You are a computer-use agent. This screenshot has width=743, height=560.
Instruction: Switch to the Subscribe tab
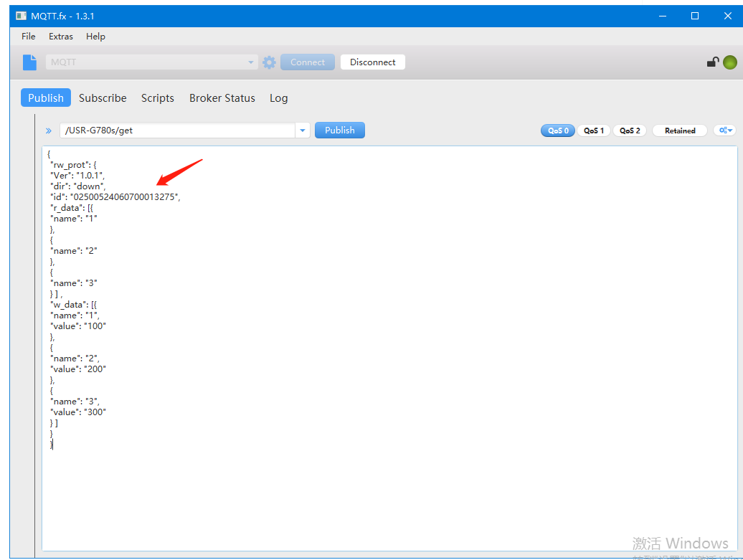point(103,98)
